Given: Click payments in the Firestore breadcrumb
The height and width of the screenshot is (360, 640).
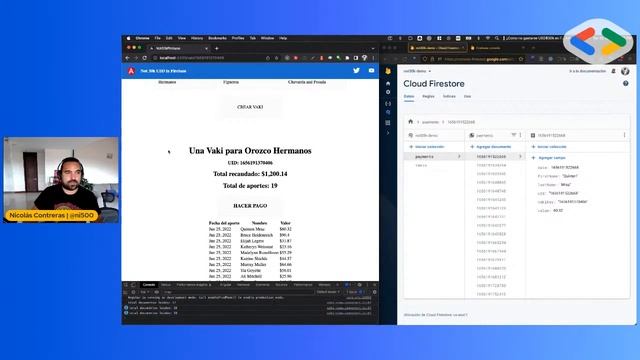Looking at the screenshot, I should tap(430, 122).
